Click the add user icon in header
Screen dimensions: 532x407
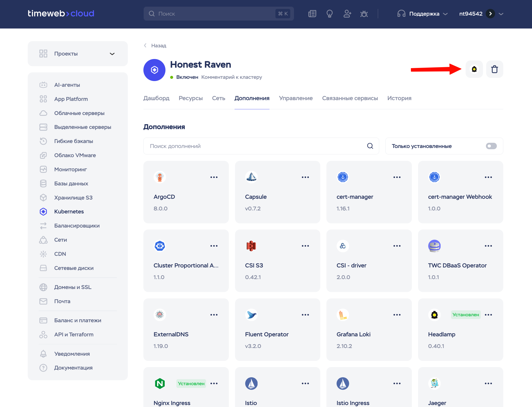point(347,14)
